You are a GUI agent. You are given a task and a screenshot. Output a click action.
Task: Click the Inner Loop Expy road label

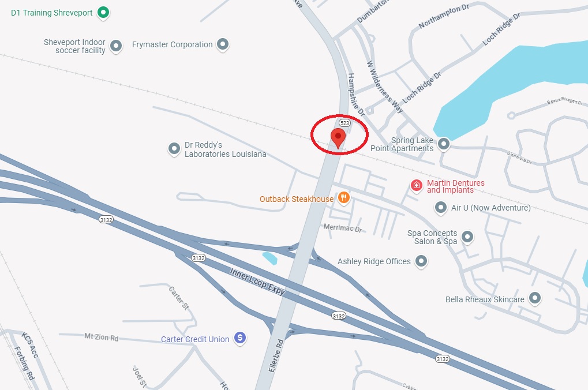pyautogui.click(x=257, y=282)
